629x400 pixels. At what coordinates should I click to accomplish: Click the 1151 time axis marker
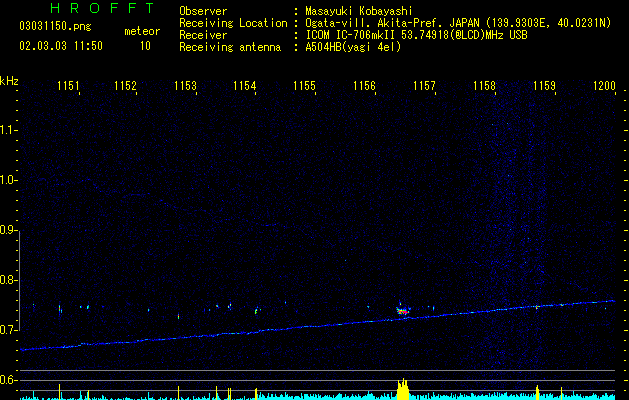pyautogui.click(x=68, y=85)
